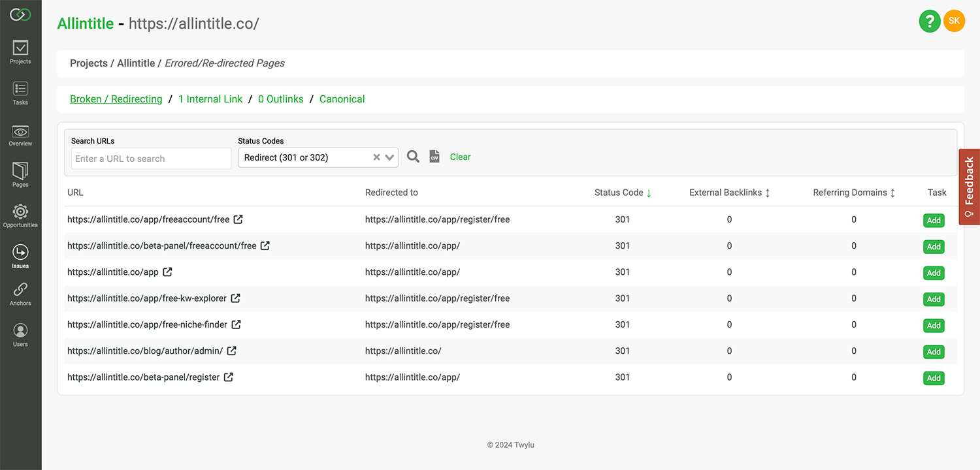Open Issues in the sidebar

click(20, 257)
